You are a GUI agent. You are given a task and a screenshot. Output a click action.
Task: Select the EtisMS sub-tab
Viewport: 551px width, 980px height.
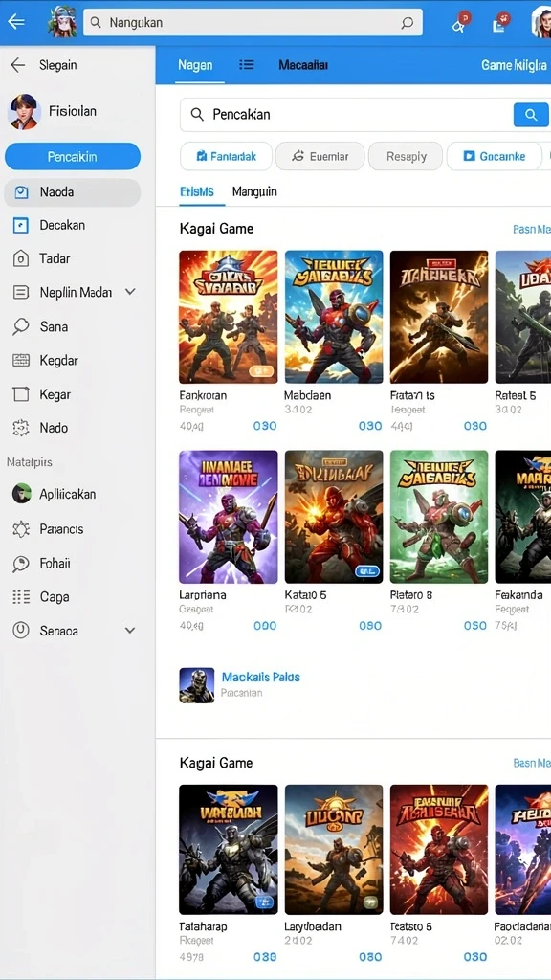point(197,191)
